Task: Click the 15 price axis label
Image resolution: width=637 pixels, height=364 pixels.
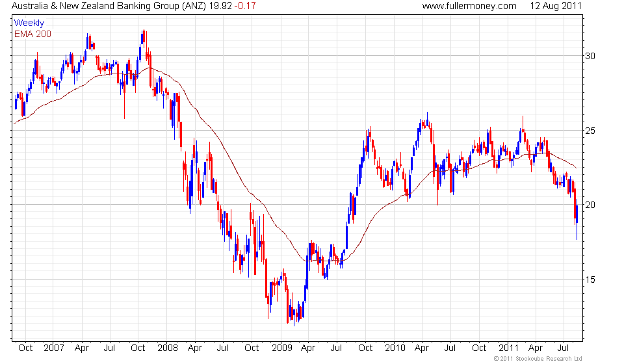Action: point(590,279)
